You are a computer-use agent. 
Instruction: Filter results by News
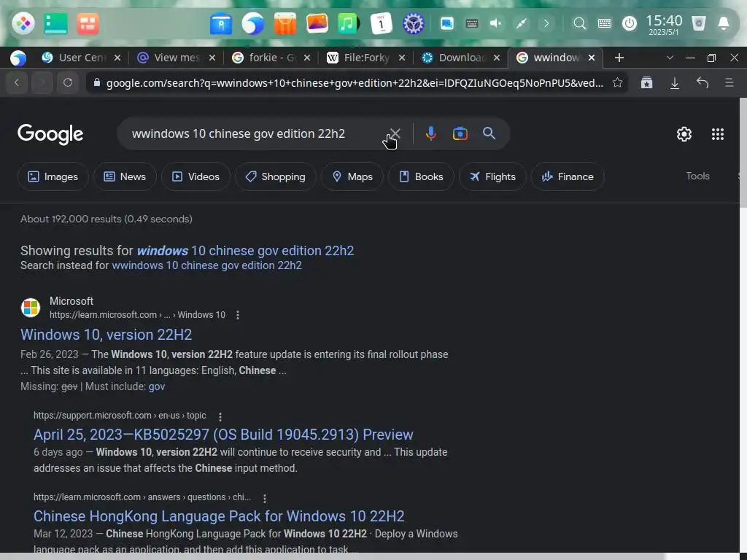[x=125, y=176]
